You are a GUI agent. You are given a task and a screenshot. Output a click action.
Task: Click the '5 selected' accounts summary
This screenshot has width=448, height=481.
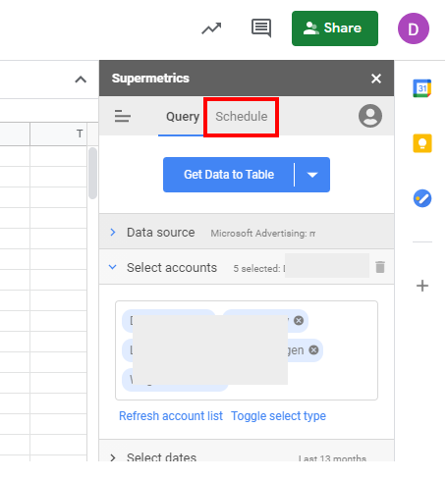click(x=258, y=269)
